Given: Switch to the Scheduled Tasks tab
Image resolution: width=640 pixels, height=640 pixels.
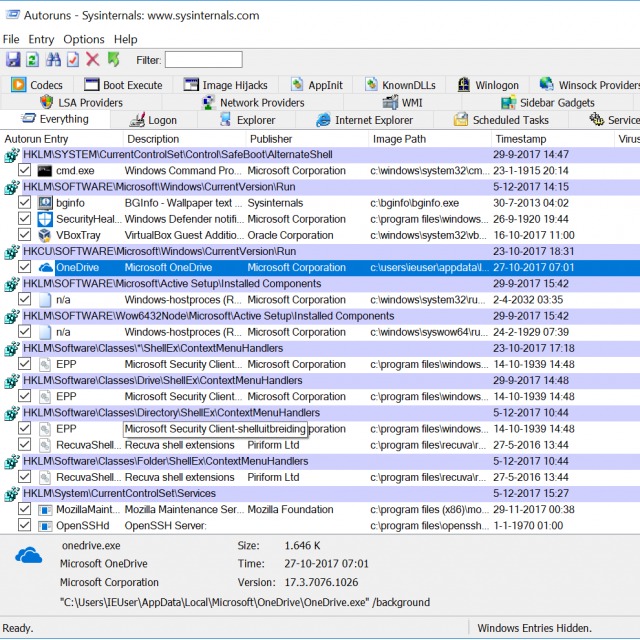Looking at the screenshot, I should click(x=501, y=120).
